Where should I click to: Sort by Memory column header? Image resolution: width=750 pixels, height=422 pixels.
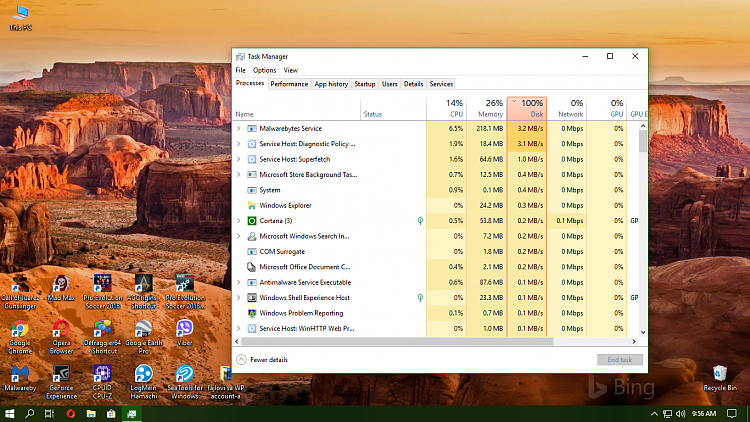[x=487, y=109]
